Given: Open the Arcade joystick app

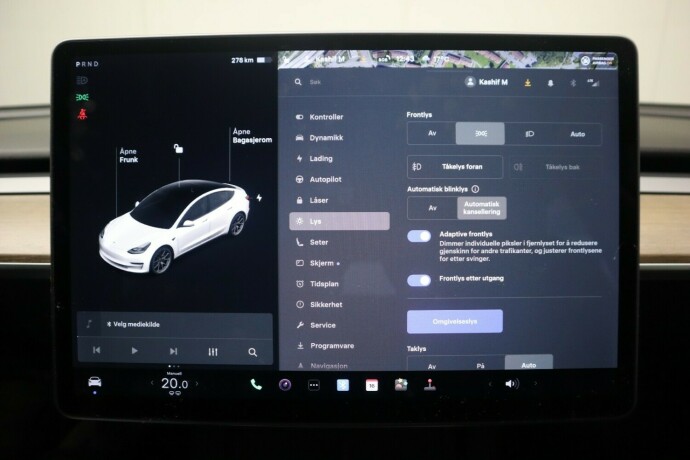Looking at the screenshot, I should point(430,385).
